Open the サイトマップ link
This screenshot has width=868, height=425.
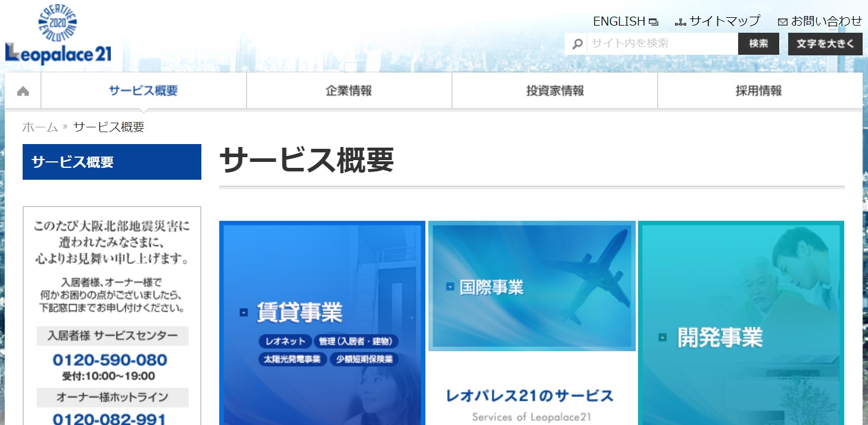tap(725, 21)
